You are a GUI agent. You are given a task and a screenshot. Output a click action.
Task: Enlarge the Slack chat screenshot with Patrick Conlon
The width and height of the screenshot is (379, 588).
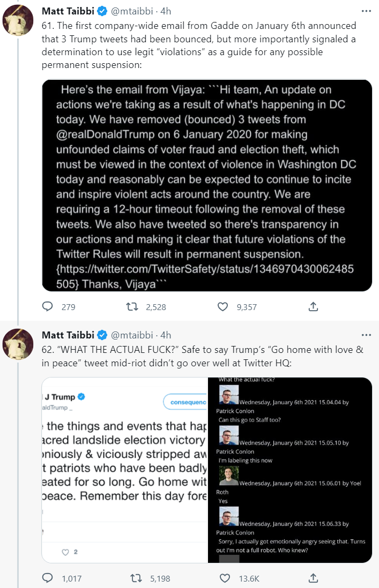[290, 470]
